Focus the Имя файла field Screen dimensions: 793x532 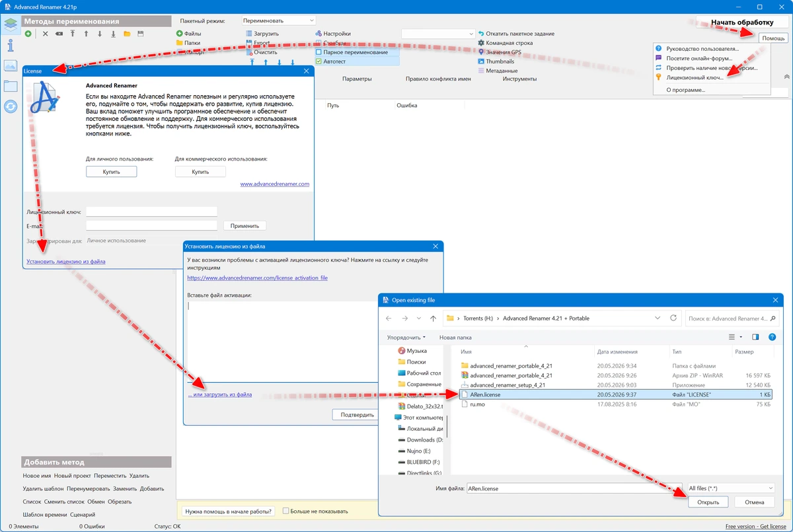[x=574, y=488]
